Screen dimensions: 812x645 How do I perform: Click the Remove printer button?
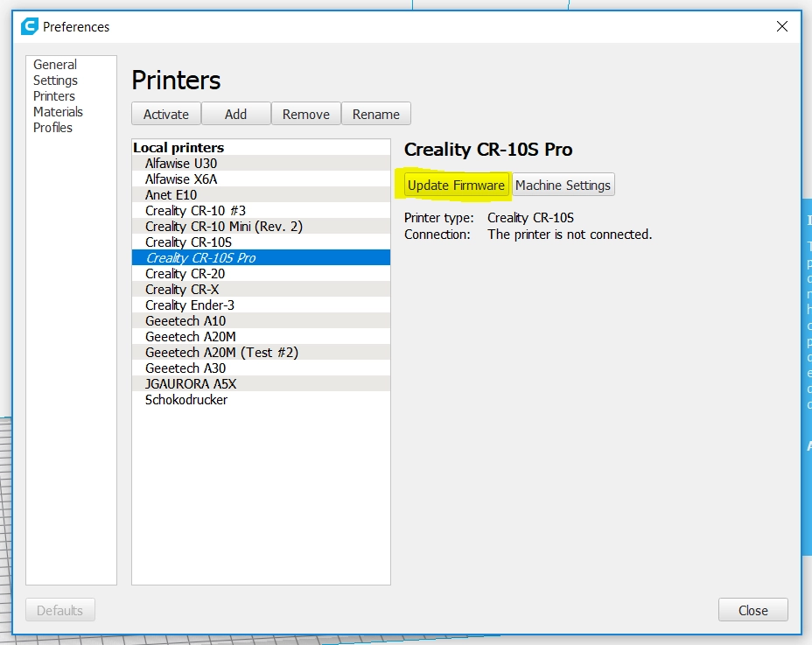306,114
